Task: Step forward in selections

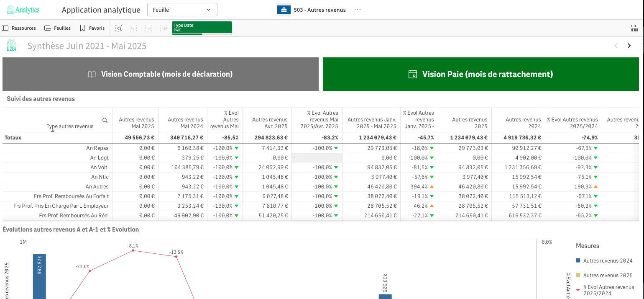Action: click(148, 28)
